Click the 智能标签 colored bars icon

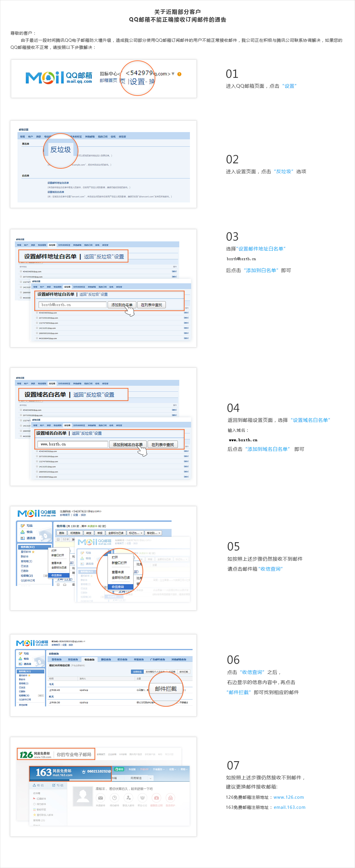point(34,809)
